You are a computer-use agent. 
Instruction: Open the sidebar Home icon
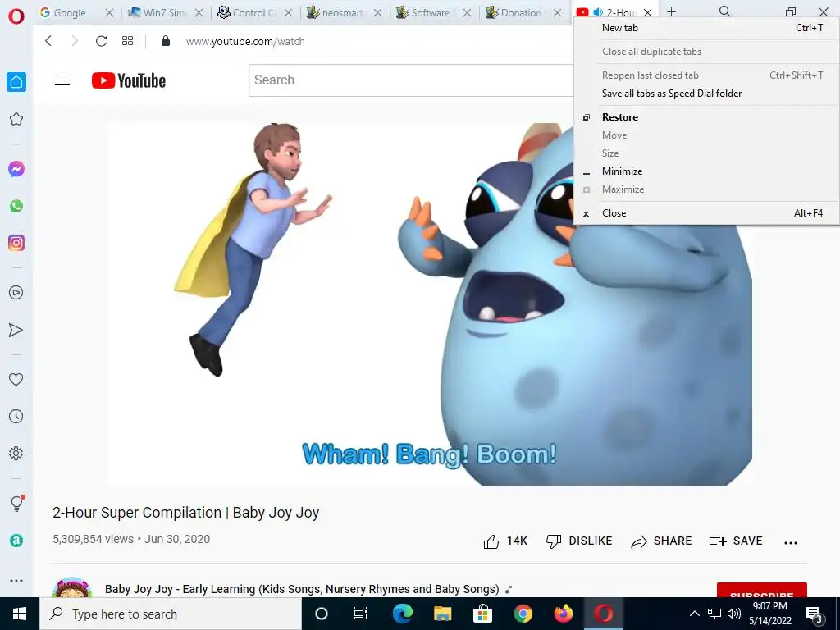tap(16, 82)
